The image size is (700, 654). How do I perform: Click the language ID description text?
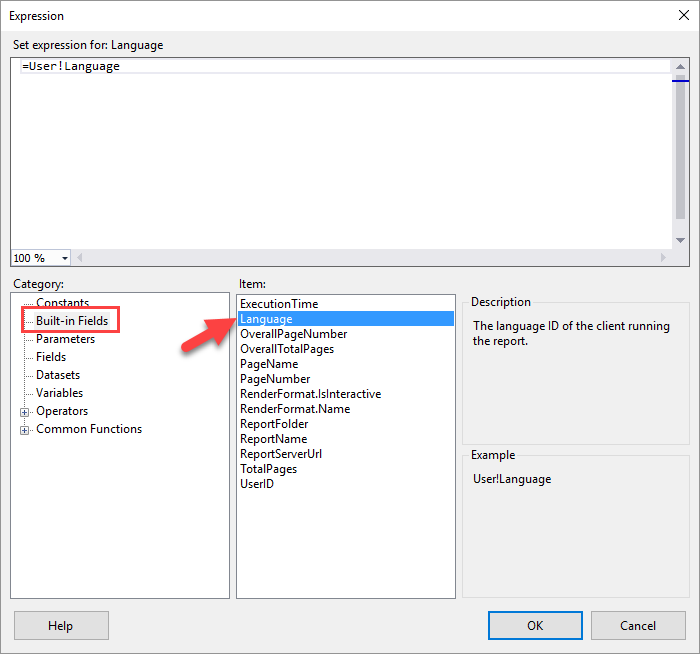pyautogui.click(x=571, y=333)
